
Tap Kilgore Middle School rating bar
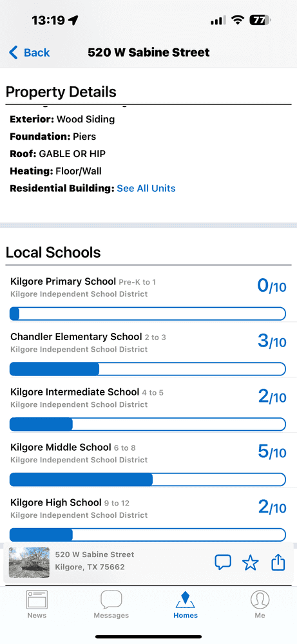pyautogui.click(x=148, y=480)
